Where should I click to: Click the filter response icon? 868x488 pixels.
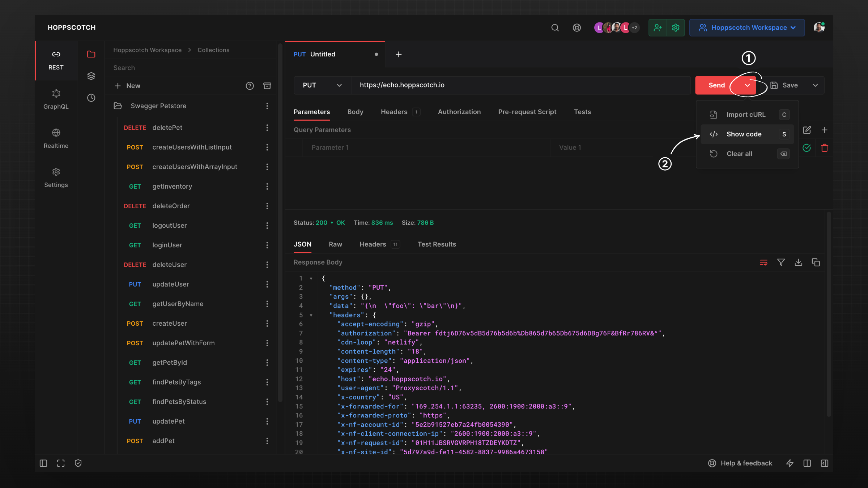click(x=781, y=262)
